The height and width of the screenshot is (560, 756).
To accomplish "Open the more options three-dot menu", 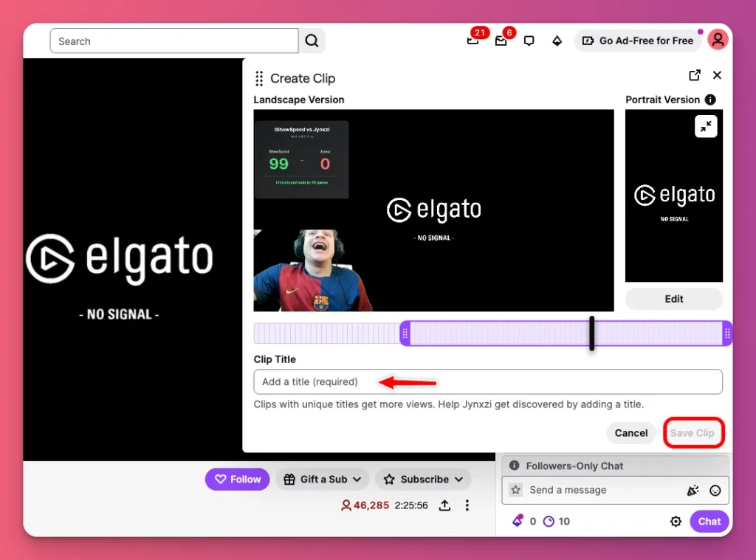I will [467, 505].
